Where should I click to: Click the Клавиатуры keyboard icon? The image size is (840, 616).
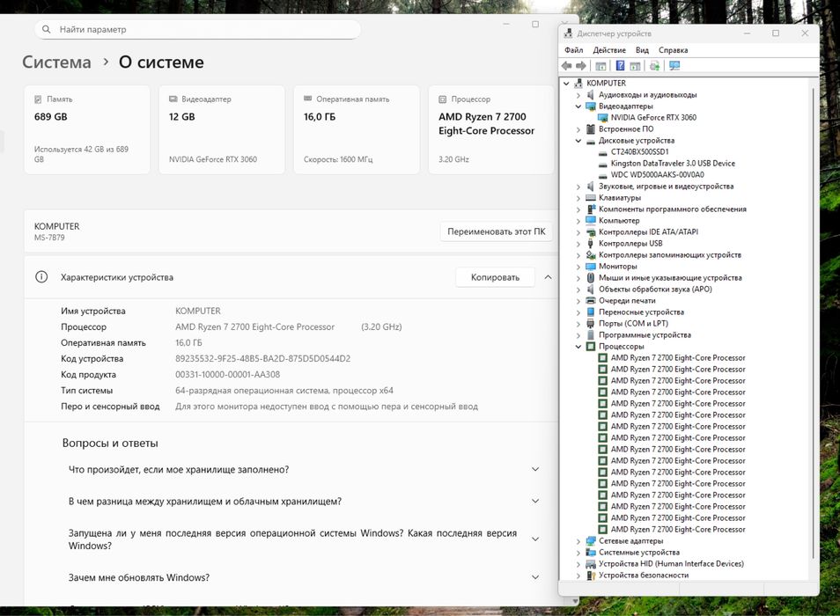click(590, 197)
